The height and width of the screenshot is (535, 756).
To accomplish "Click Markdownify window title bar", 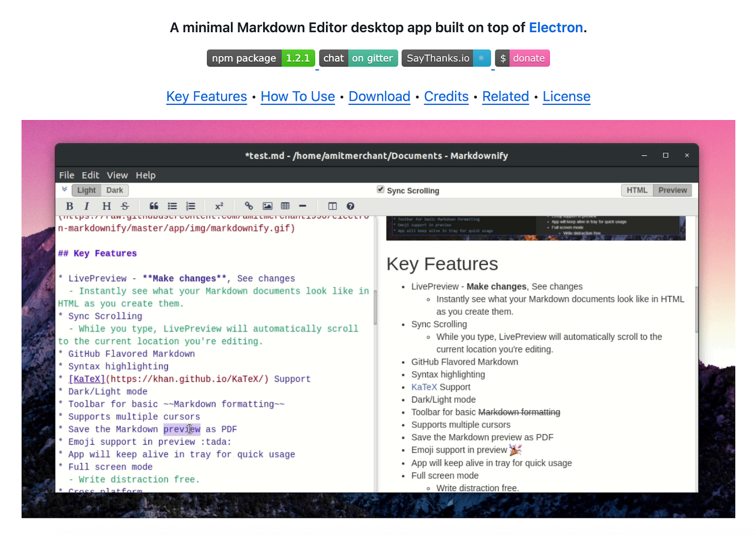I will tap(377, 155).
